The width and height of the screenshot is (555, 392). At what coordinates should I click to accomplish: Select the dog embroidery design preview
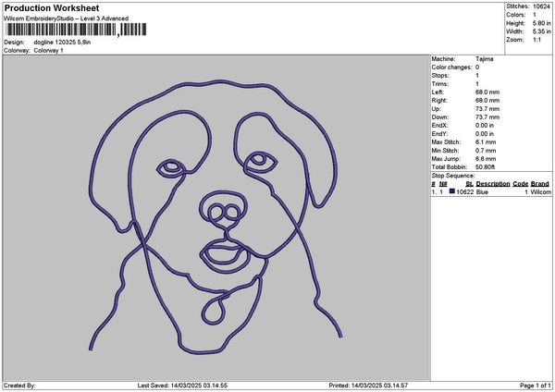216,215
